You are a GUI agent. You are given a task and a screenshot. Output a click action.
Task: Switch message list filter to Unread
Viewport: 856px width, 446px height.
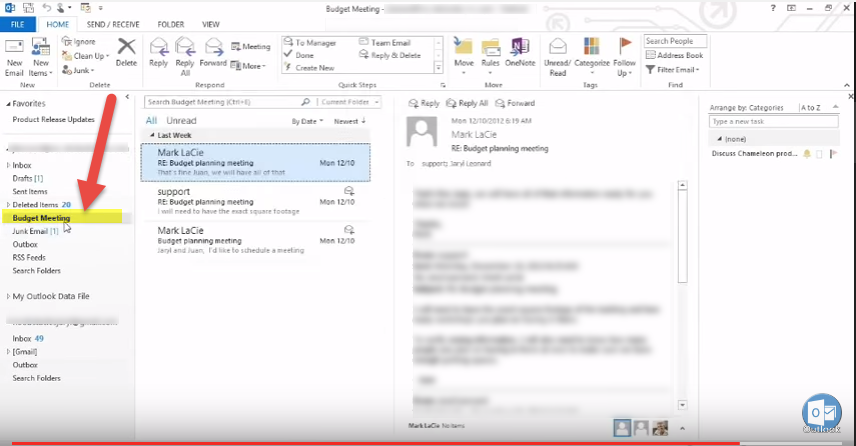tap(180, 120)
